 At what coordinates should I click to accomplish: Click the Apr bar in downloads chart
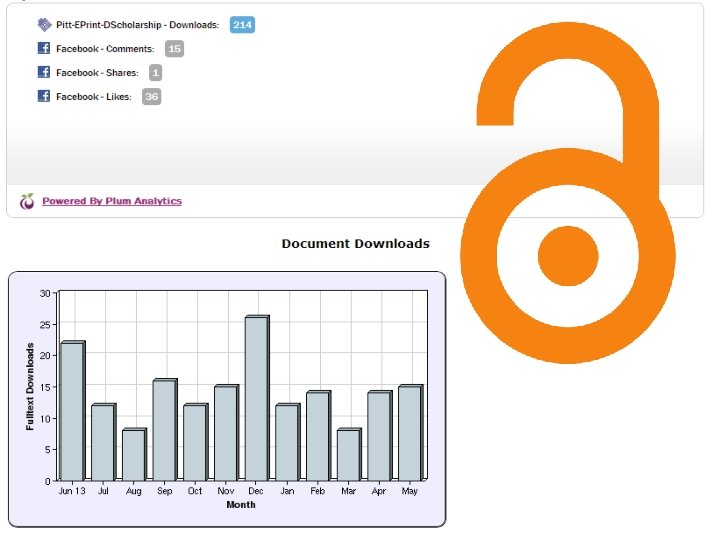[380, 436]
